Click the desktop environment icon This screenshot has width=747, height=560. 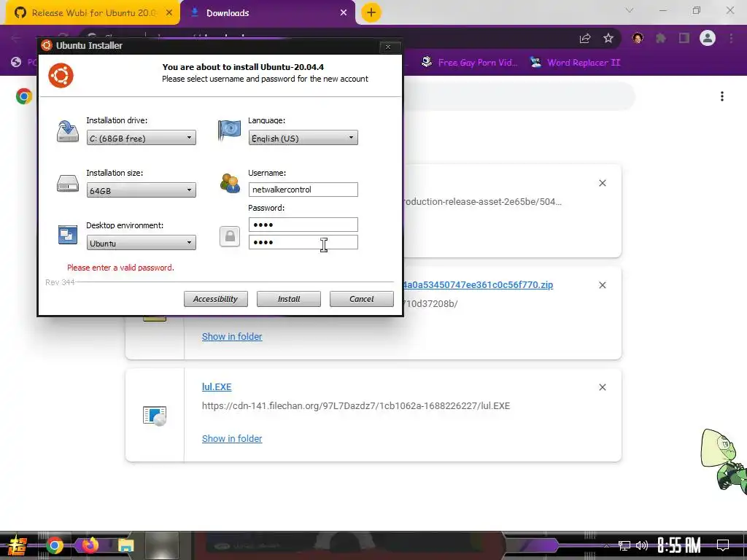click(x=68, y=235)
